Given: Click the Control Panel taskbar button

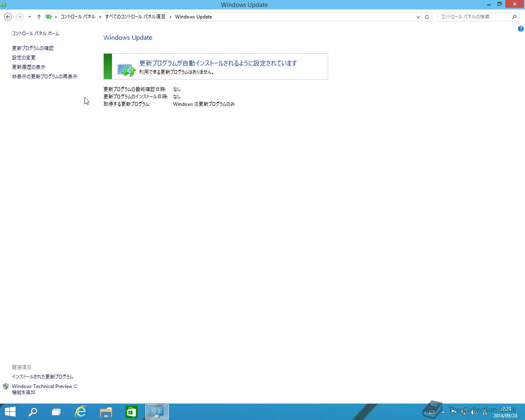Looking at the screenshot, I should point(157,412).
